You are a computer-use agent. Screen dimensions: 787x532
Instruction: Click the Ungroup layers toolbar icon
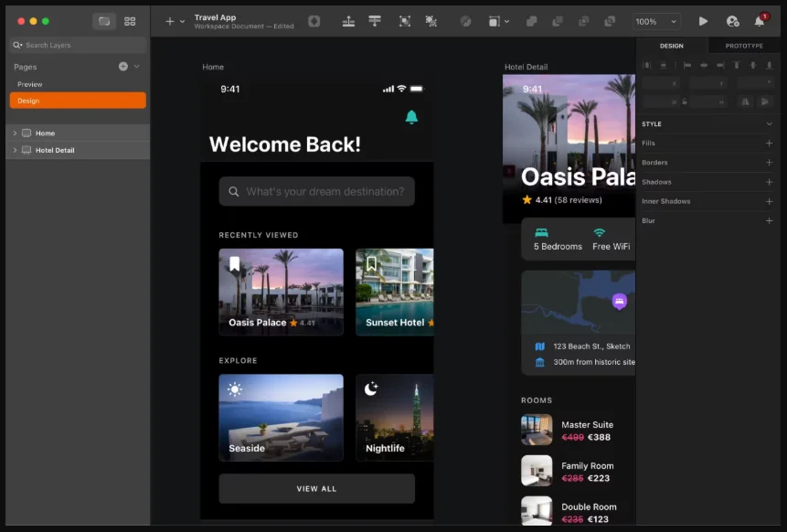[x=431, y=21]
